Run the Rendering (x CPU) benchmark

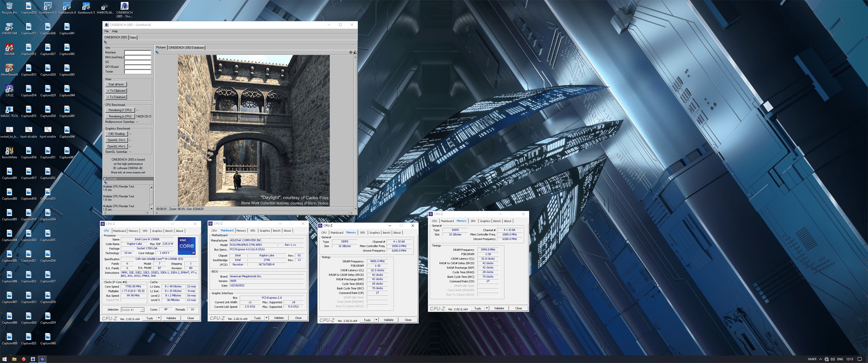tap(120, 116)
